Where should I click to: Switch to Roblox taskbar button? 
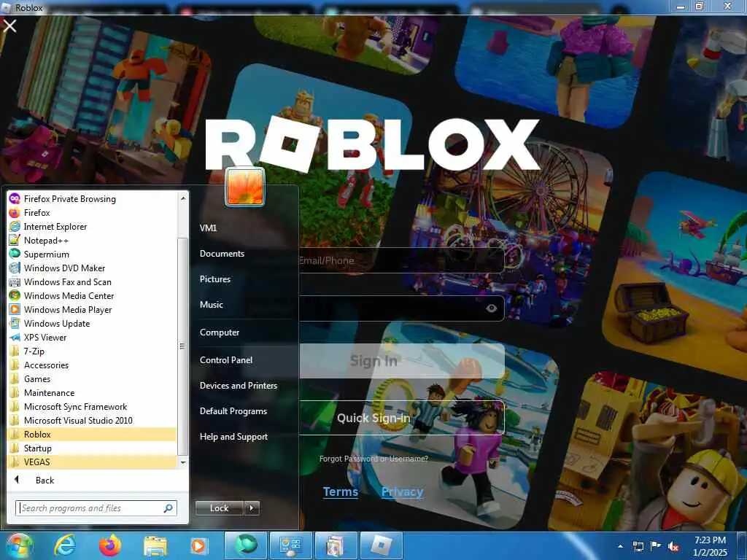tap(381, 545)
